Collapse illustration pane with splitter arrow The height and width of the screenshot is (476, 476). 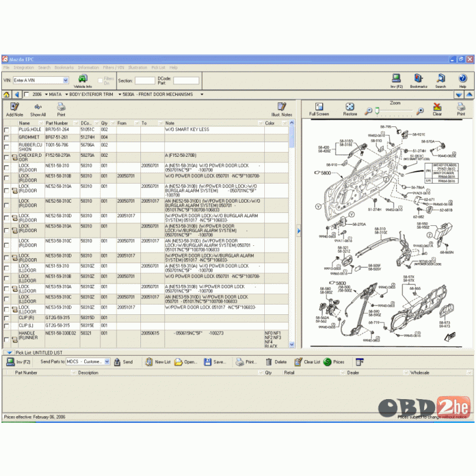pos(298,231)
